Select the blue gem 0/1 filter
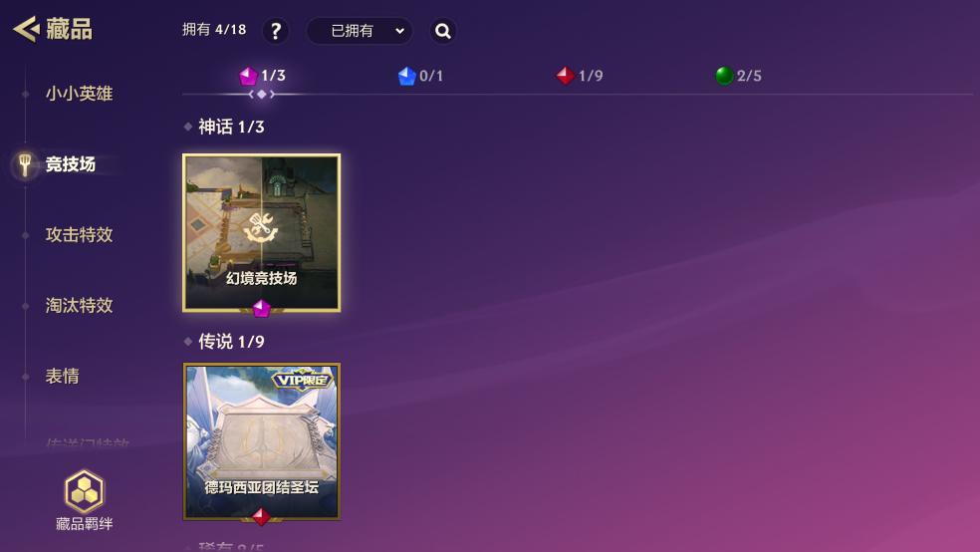This screenshot has width=980, height=552. tap(420, 76)
